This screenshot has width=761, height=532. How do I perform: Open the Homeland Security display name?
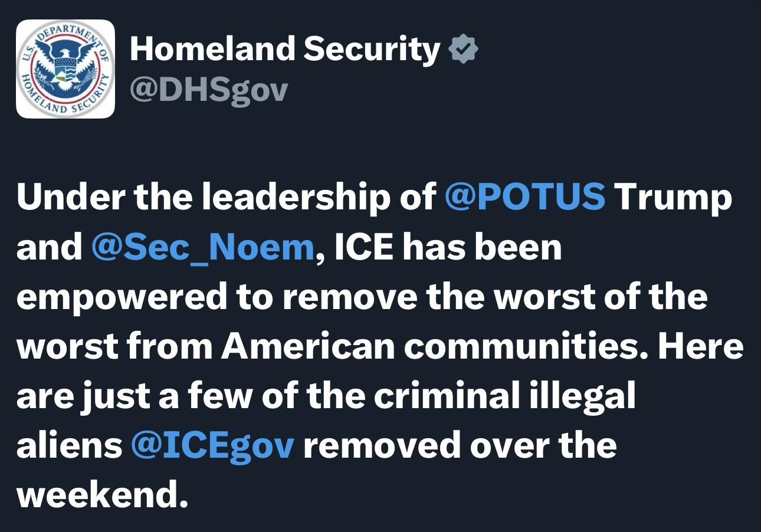tap(285, 49)
